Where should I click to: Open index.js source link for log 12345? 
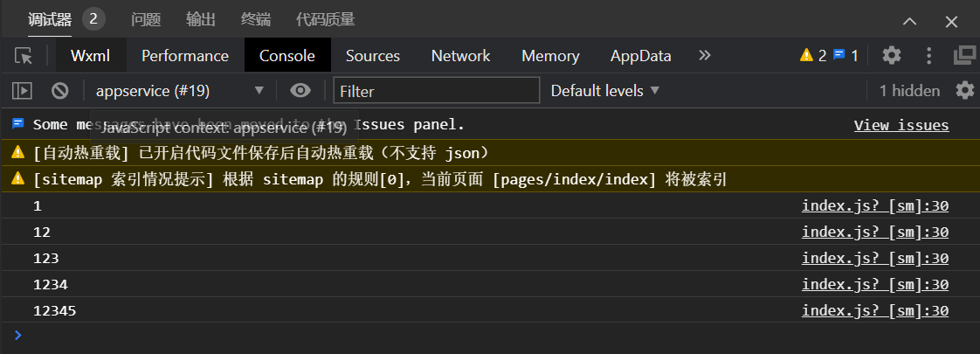coord(875,311)
